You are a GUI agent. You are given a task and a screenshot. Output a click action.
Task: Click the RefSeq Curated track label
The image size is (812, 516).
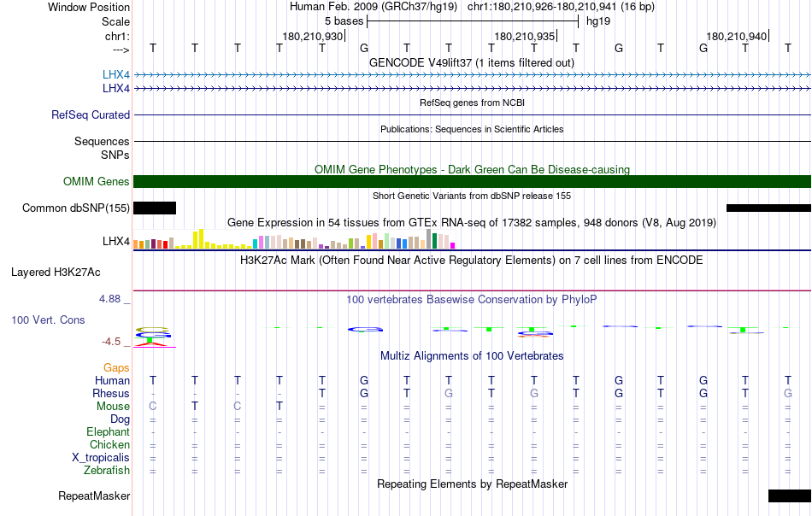pos(91,114)
